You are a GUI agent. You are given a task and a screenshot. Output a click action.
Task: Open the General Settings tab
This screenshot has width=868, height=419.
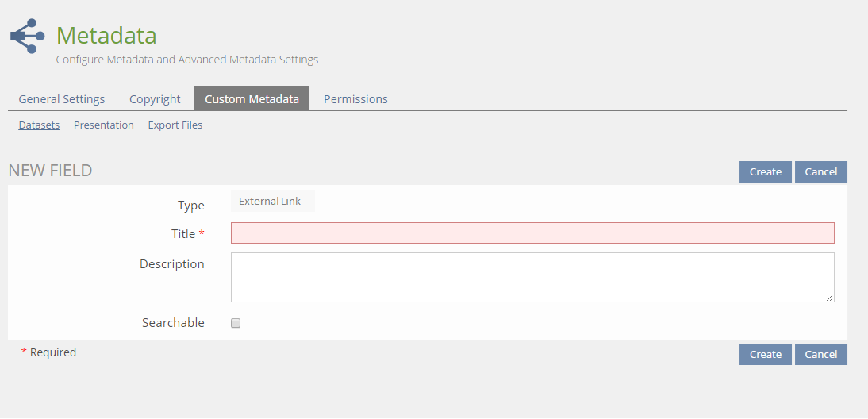click(62, 99)
